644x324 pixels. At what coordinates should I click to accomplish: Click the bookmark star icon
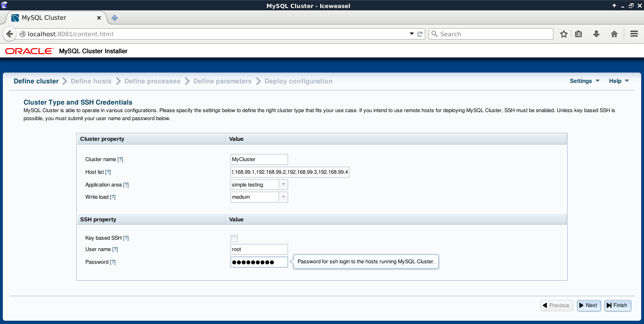(563, 34)
